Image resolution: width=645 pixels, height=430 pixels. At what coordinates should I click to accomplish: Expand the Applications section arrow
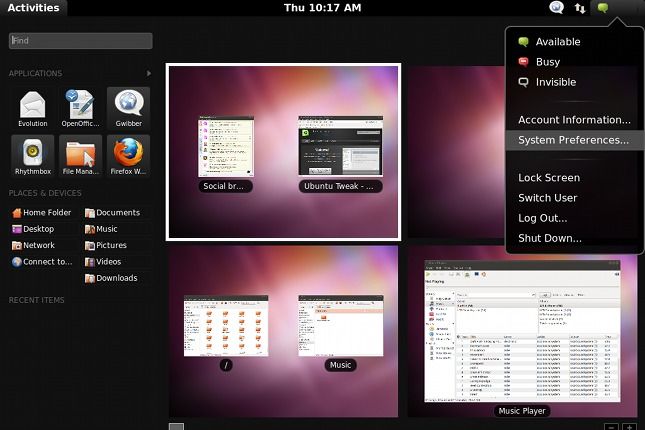pos(149,73)
